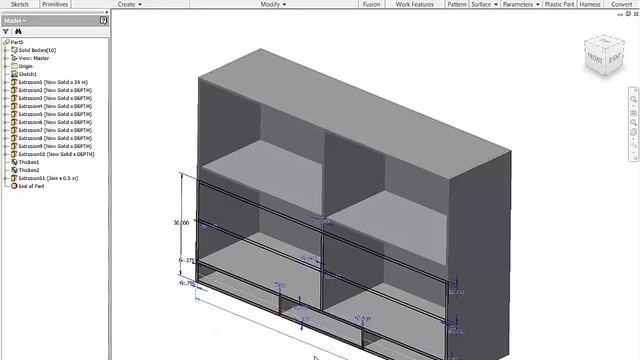Select the Thicken2 feature icon

pyautogui.click(x=14, y=170)
